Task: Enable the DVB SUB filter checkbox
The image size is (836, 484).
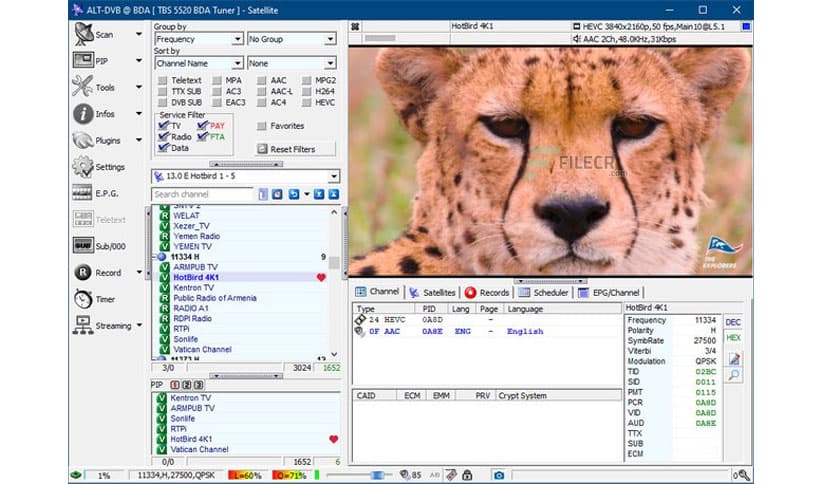Action: tap(163, 102)
